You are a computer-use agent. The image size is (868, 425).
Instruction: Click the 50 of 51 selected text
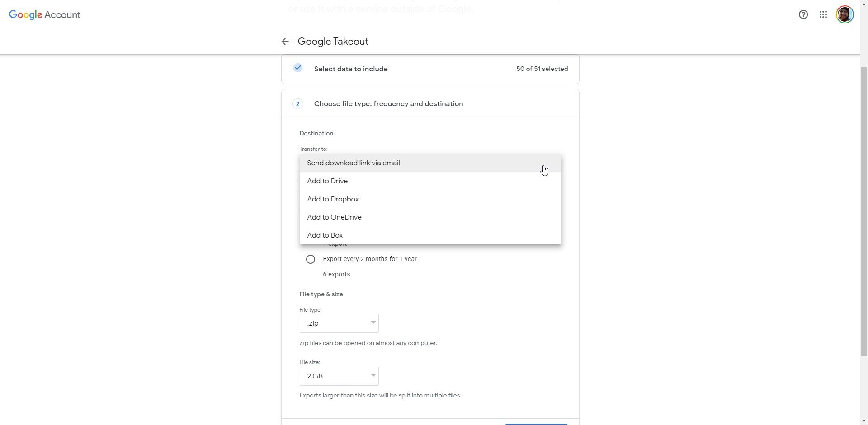tap(542, 69)
